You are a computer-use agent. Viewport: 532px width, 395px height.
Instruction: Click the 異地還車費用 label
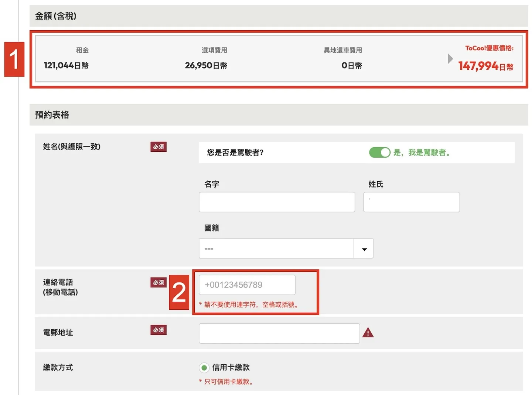pyautogui.click(x=343, y=50)
